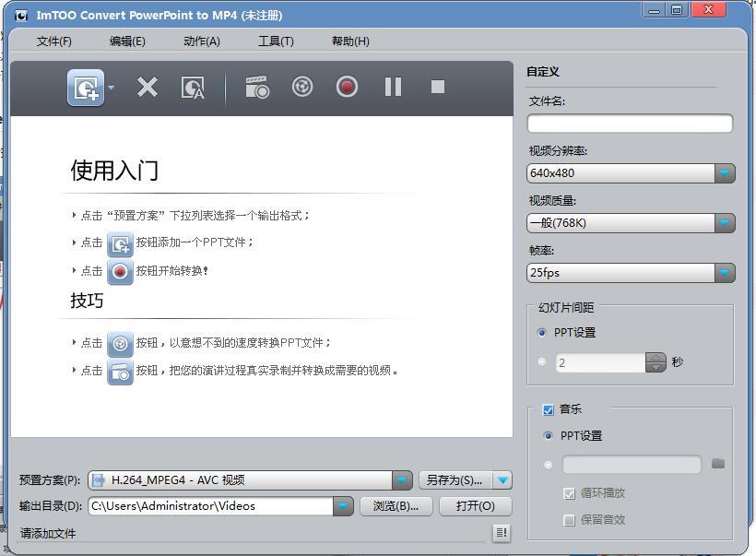This screenshot has width=756, height=556.
Task: Toggle the 循环播放 checkbox
Action: [570, 494]
